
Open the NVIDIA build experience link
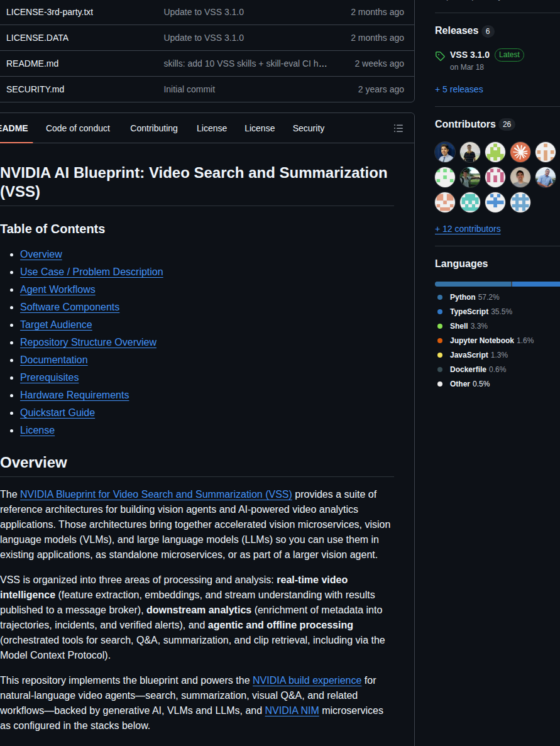coord(307,681)
